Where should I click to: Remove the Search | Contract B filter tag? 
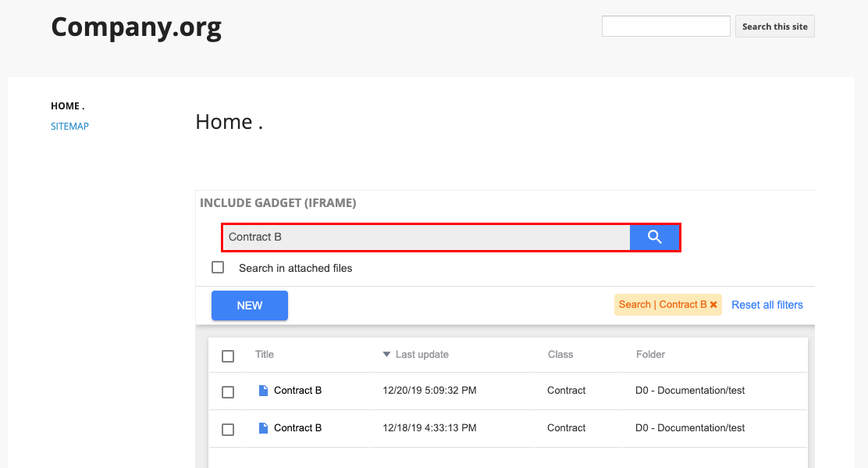[x=713, y=305]
